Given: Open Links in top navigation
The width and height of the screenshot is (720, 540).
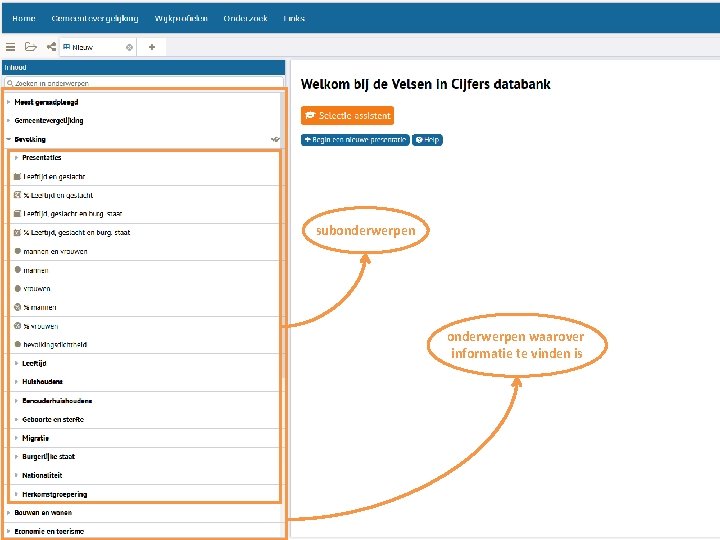Looking at the screenshot, I should pyautogui.click(x=294, y=18).
